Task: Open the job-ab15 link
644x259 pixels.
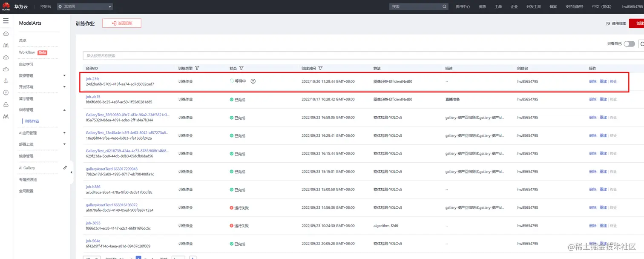Action: (x=93, y=97)
